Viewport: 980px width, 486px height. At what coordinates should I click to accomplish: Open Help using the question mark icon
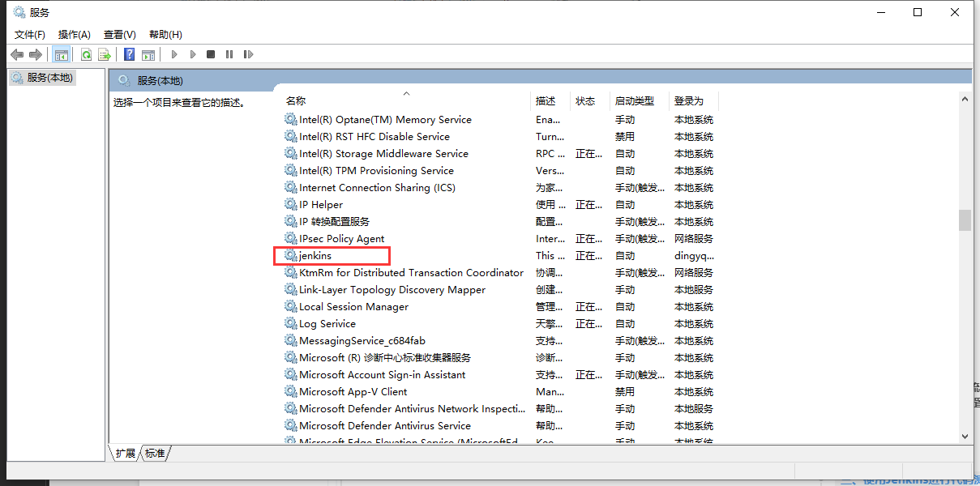tap(129, 53)
